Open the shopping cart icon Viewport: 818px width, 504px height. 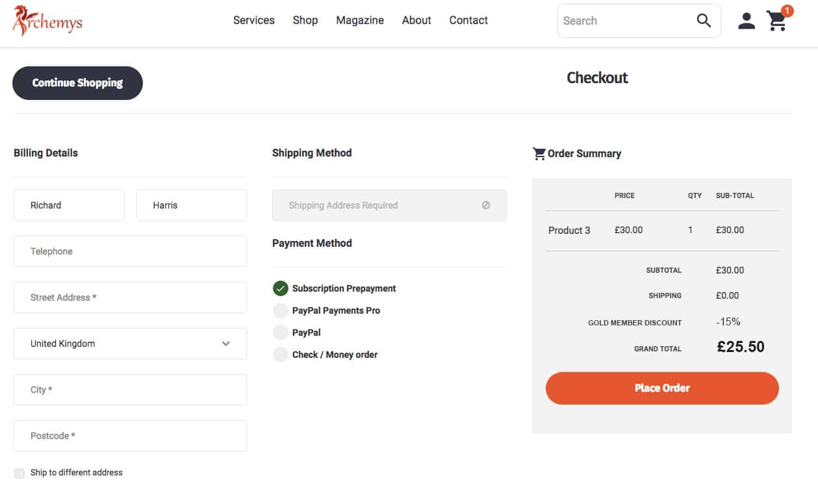(776, 21)
